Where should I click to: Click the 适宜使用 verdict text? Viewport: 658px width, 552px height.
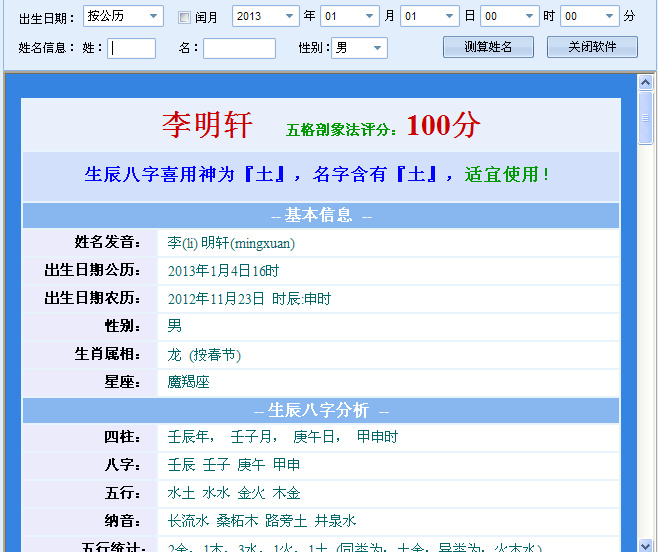(507, 175)
